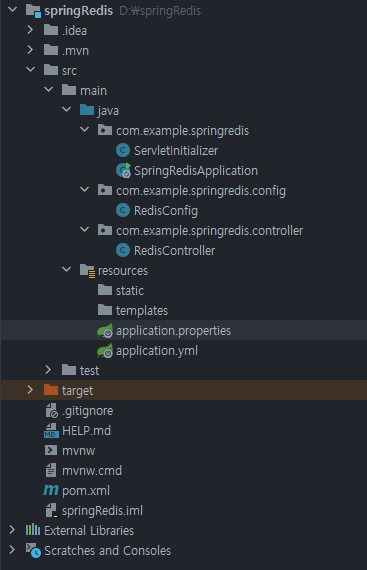Viewport: 367px width, 570px height.
Task: Select the Scratches and Consoles label
Action: coord(108,550)
